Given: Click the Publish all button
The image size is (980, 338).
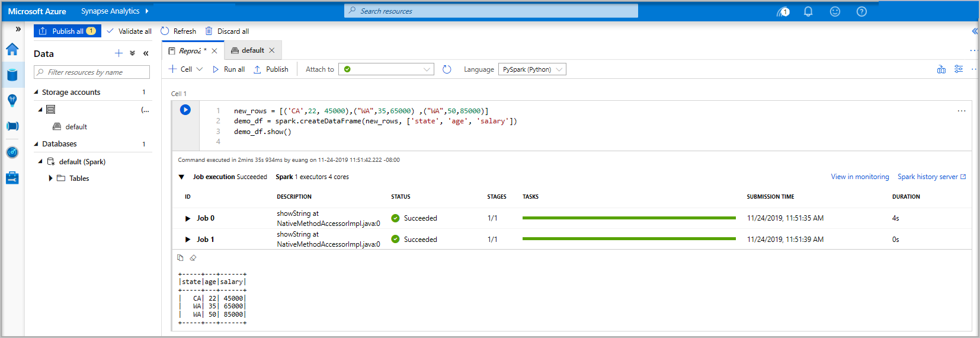Looking at the screenshot, I should pos(67,31).
